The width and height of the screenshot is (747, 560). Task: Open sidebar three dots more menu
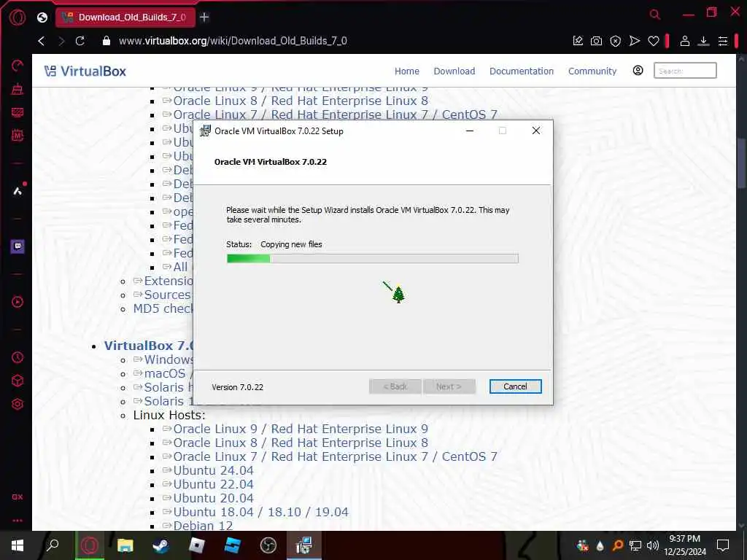pyautogui.click(x=18, y=521)
